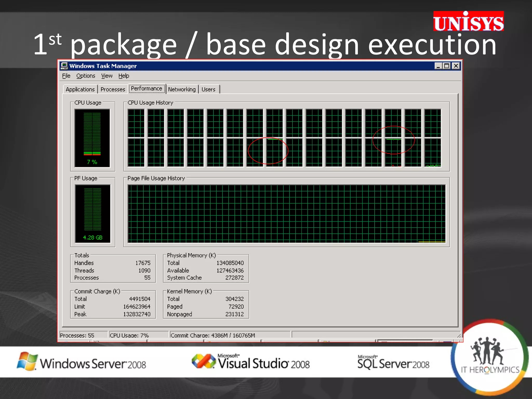Click Kernel Memory Total value 304232

(x=235, y=299)
